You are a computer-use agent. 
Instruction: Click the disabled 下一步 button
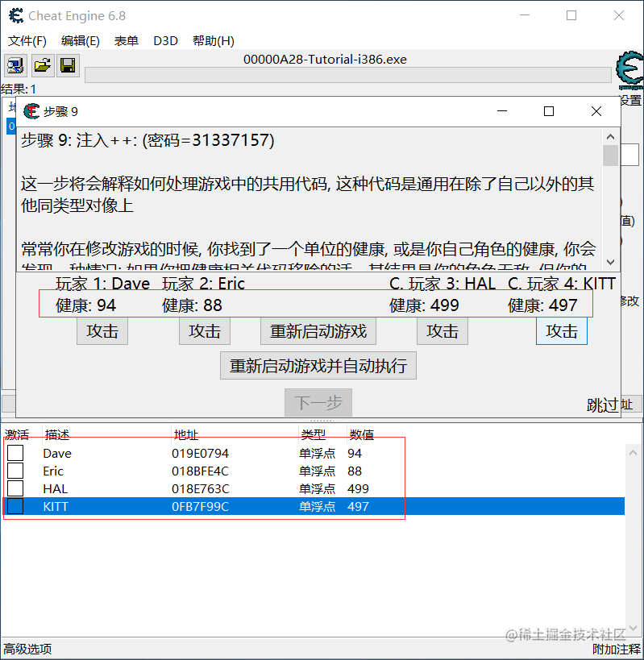click(318, 402)
